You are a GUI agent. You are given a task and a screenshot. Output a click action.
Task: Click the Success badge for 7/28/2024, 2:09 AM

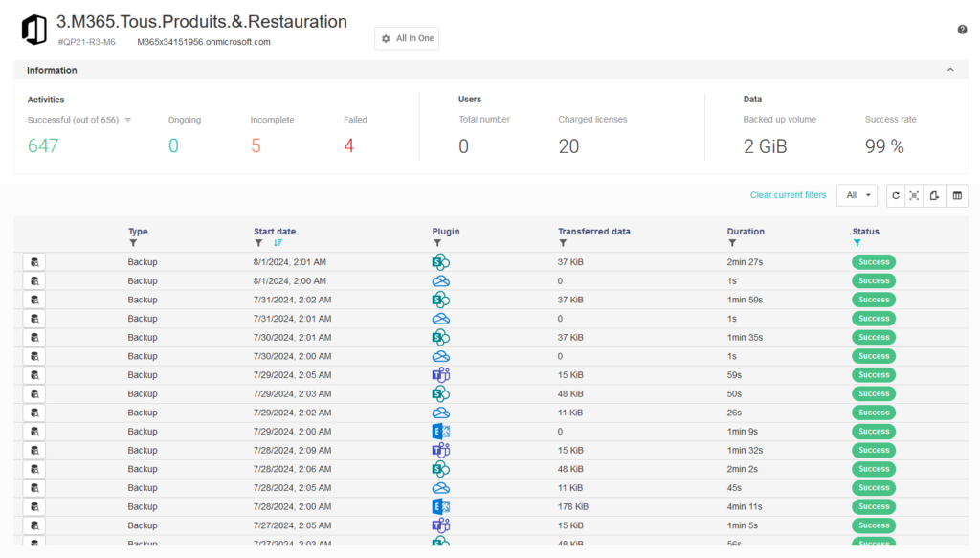coord(874,451)
